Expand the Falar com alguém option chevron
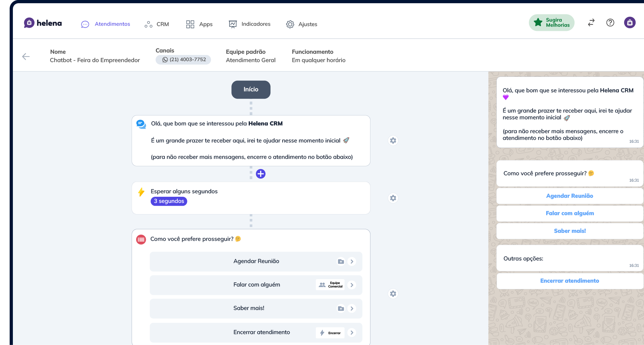The height and width of the screenshot is (345, 644). [352, 285]
